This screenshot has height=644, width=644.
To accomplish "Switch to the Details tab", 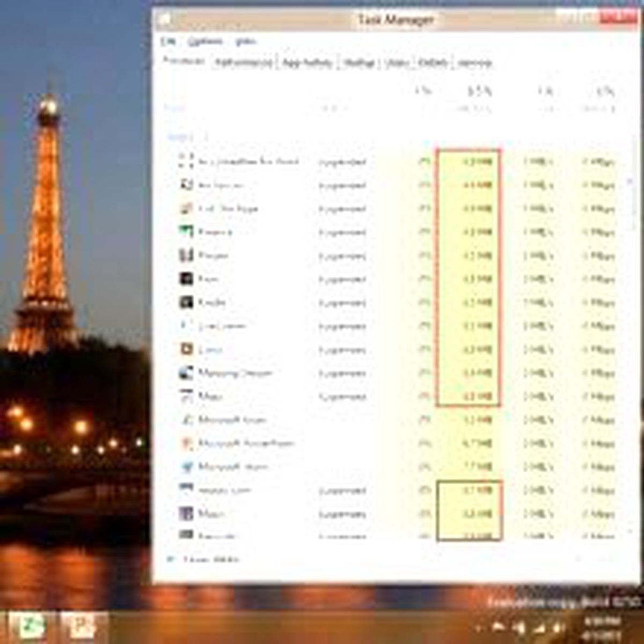I will (433, 63).
